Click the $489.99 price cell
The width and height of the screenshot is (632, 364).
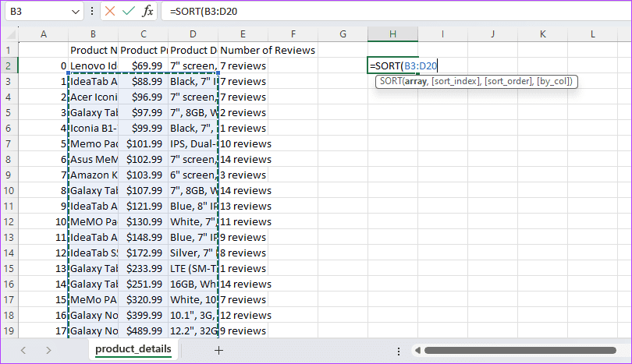click(143, 331)
